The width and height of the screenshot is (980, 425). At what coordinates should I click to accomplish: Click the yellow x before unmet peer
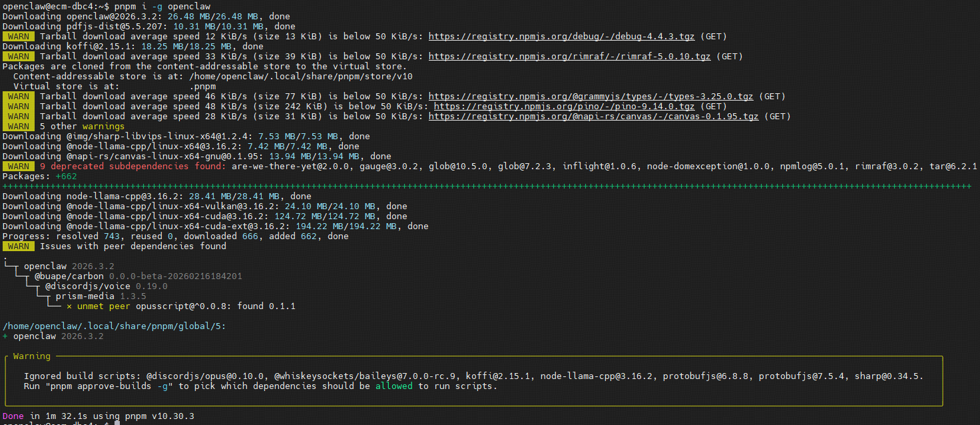(x=69, y=306)
